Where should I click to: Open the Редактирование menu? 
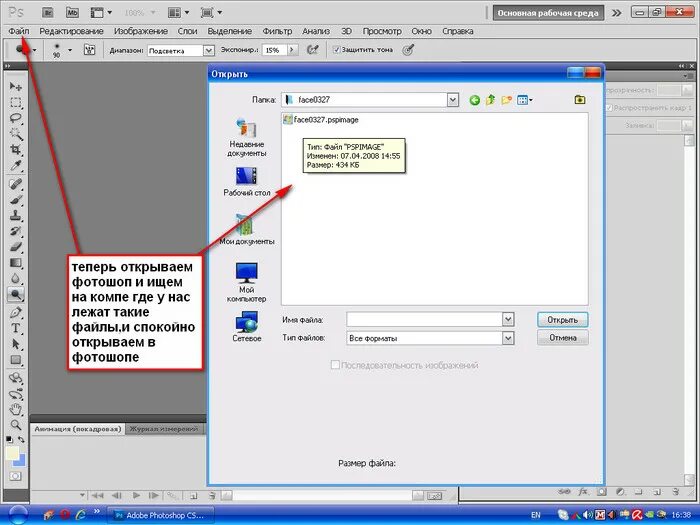pyautogui.click(x=71, y=31)
